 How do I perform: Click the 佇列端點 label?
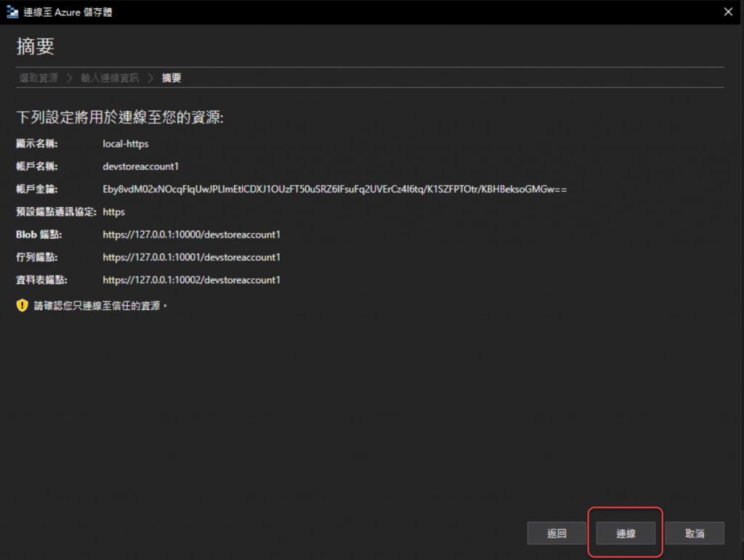pyautogui.click(x=37, y=257)
